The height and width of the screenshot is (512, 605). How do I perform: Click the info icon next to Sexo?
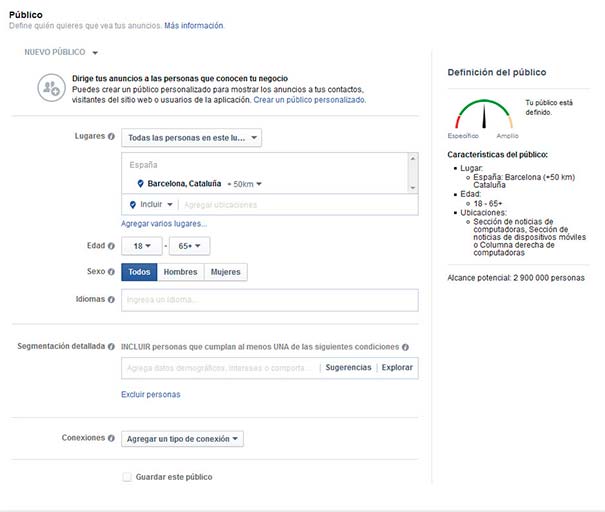111,272
